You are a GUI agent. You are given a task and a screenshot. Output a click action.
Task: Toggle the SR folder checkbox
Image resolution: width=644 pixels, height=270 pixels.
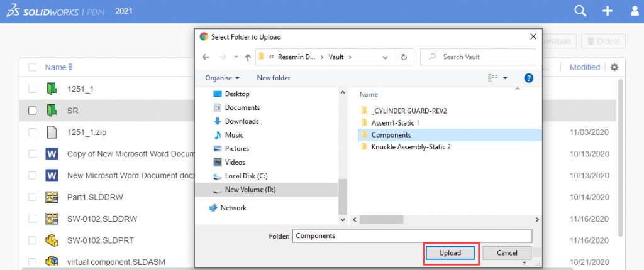32,111
